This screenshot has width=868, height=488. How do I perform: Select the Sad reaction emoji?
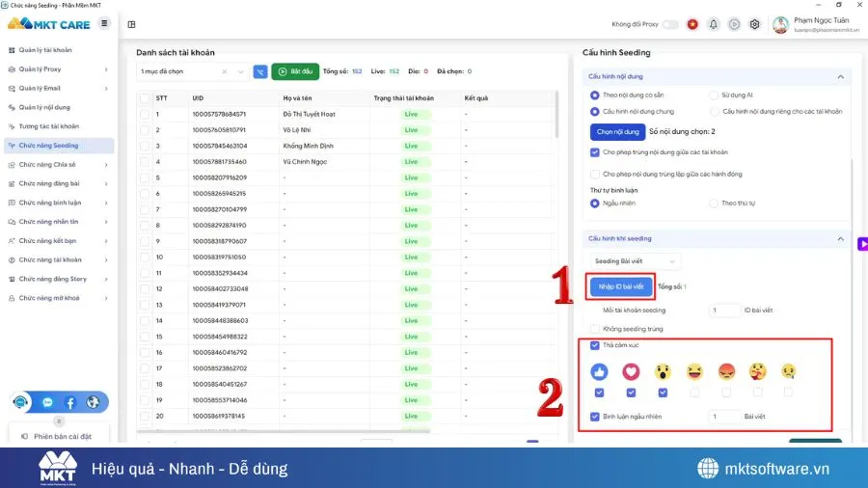pyautogui.click(x=788, y=372)
